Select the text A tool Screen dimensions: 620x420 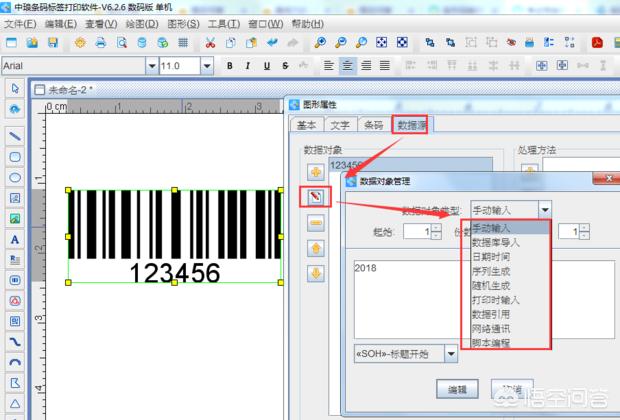coord(15,239)
